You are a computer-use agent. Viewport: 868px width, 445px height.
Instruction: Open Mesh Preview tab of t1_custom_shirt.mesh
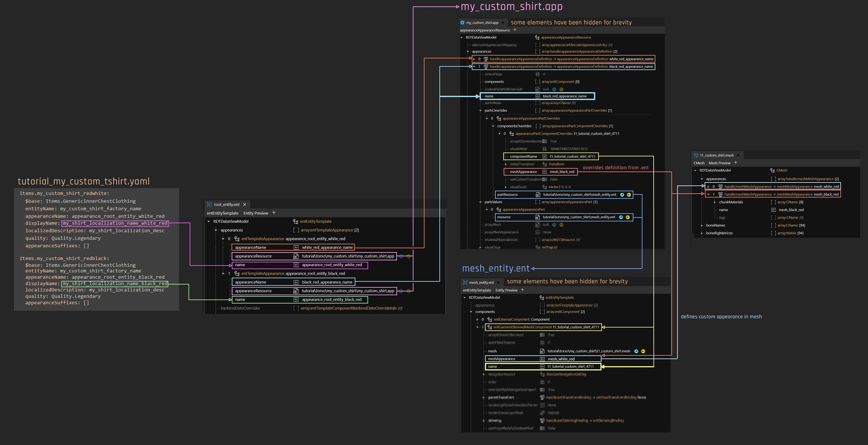pyautogui.click(x=719, y=163)
